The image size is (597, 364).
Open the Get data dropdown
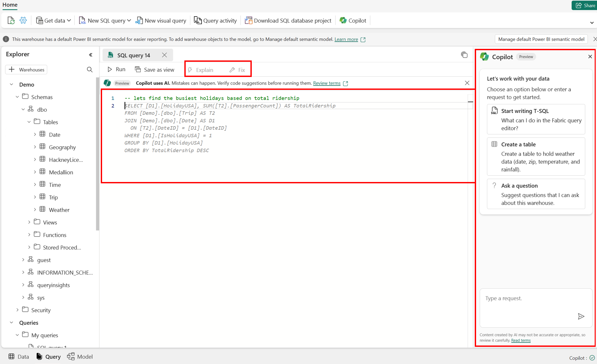tap(53, 20)
